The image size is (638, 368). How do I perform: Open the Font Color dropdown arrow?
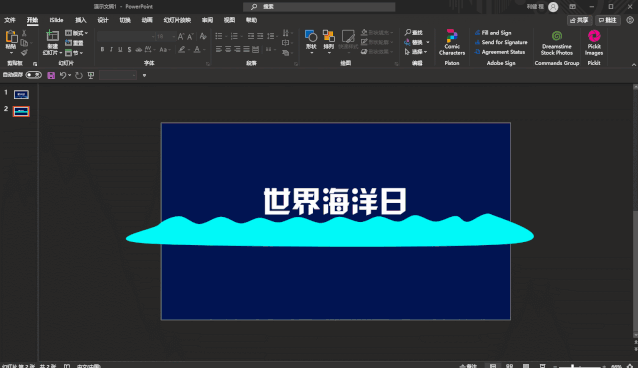click(203, 50)
